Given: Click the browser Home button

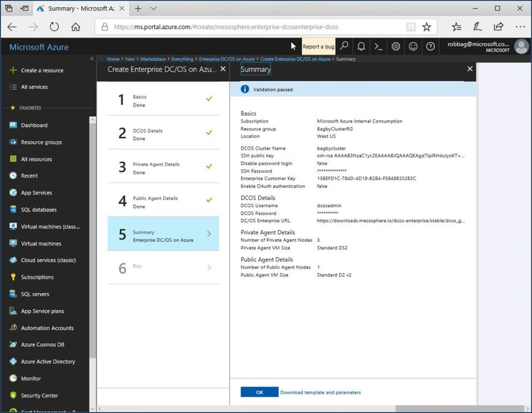Looking at the screenshot, I should point(76,27).
